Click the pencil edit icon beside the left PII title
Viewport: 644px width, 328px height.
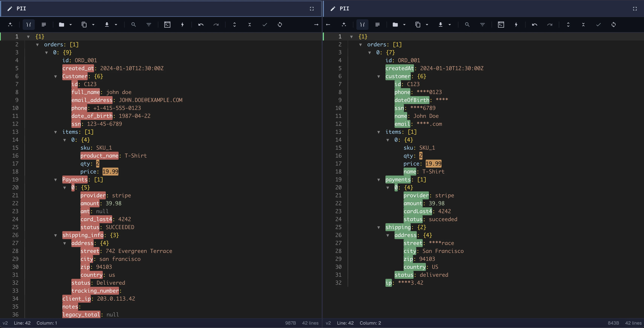pos(9,8)
